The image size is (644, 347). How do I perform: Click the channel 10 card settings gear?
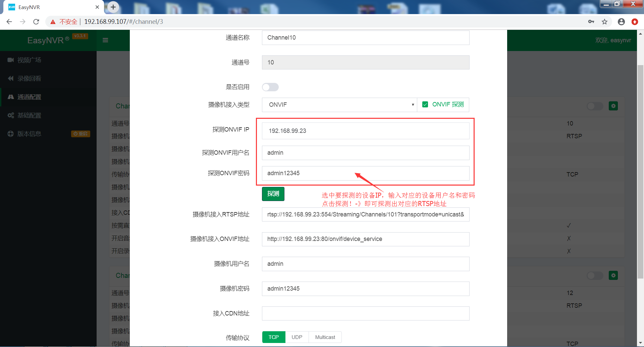[613, 106]
